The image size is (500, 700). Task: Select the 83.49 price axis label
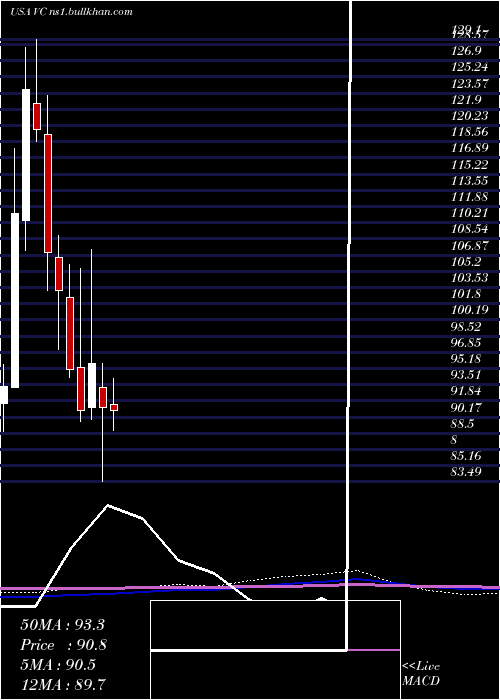click(467, 472)
